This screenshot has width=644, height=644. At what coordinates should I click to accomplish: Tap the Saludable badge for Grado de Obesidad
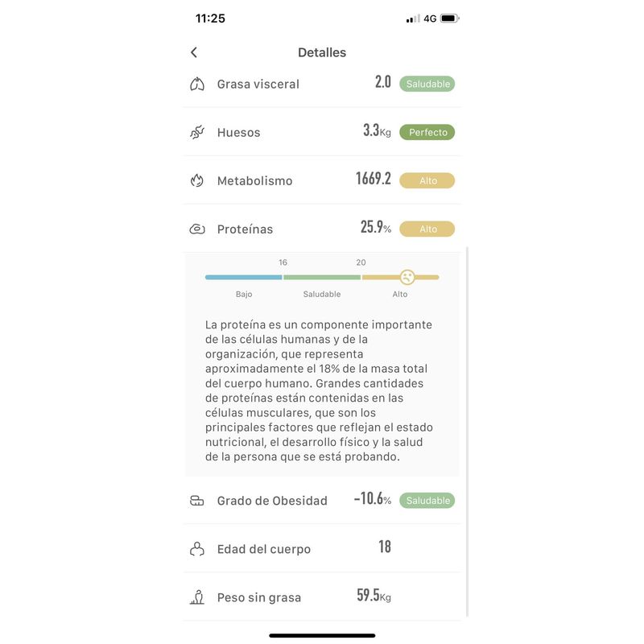tap(427, 501)
